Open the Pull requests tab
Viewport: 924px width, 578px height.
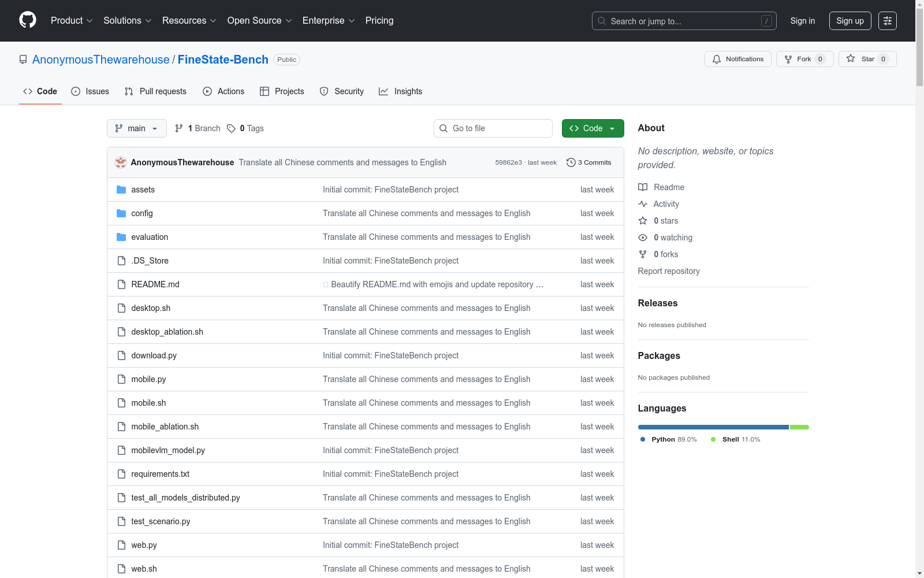(155, 91)
